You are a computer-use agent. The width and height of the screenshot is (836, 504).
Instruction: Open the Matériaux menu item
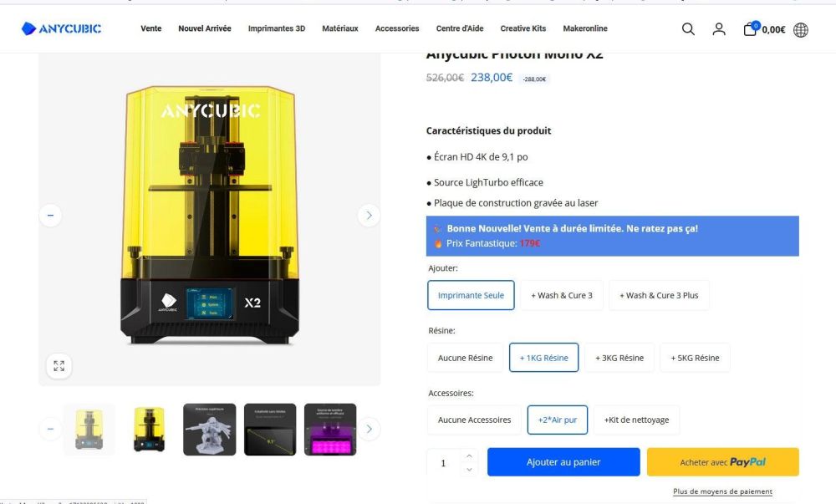339,28
